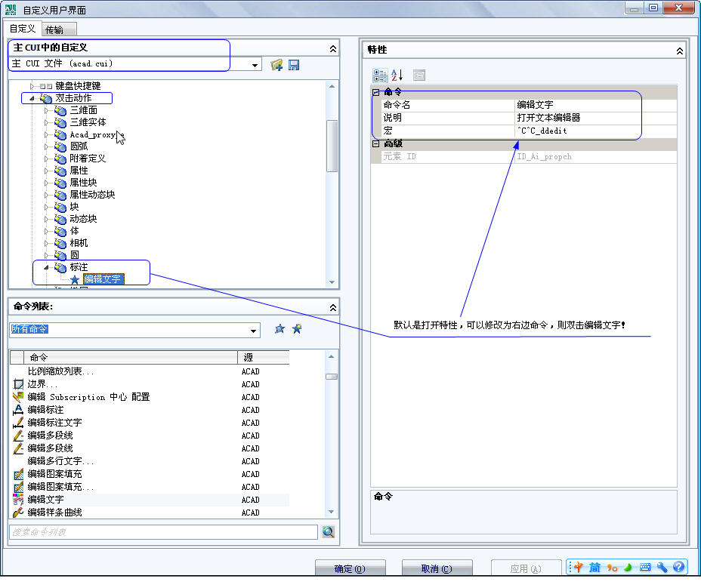Click the 编辑样条曲线 command icon

[x=18, y=513]
